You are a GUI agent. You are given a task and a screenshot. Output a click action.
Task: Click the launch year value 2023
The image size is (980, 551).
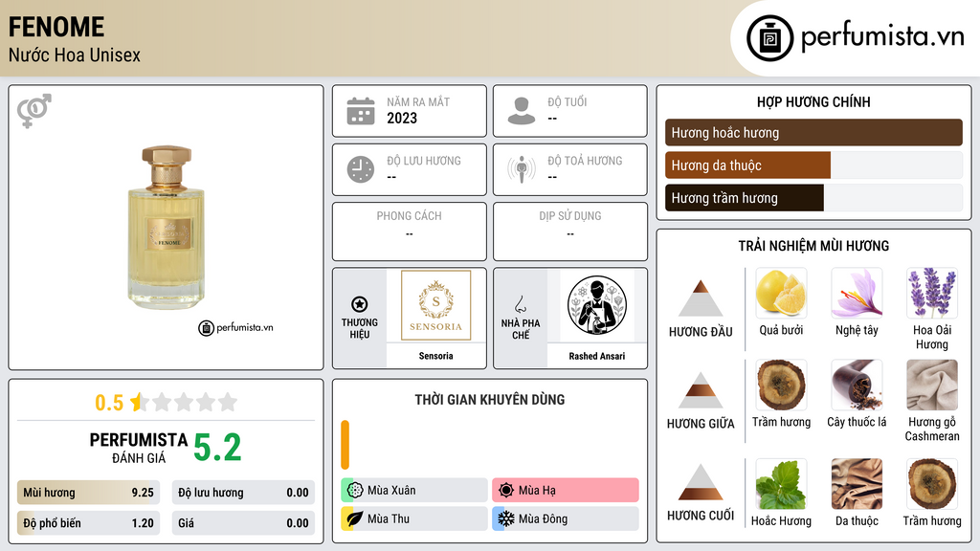(402, 118)
